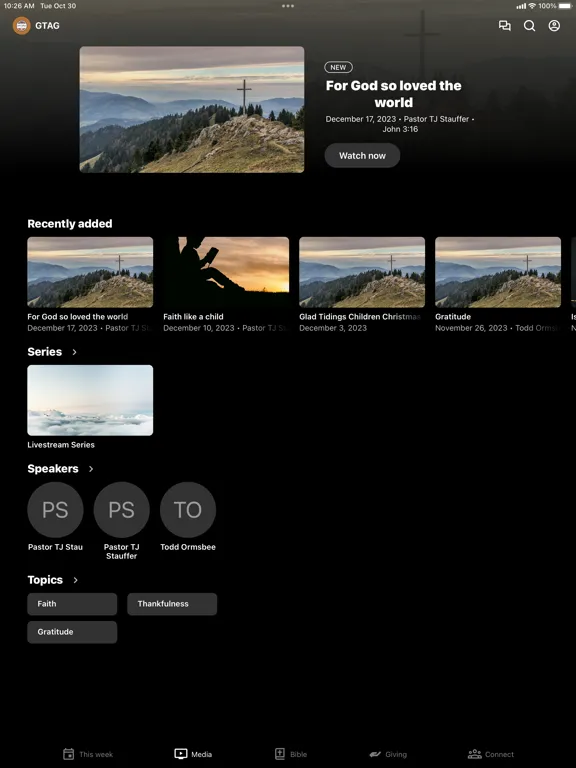Tap the 'Topics' heading text
576x768 pixels.
pyautogui.click(x=45, y=580)
